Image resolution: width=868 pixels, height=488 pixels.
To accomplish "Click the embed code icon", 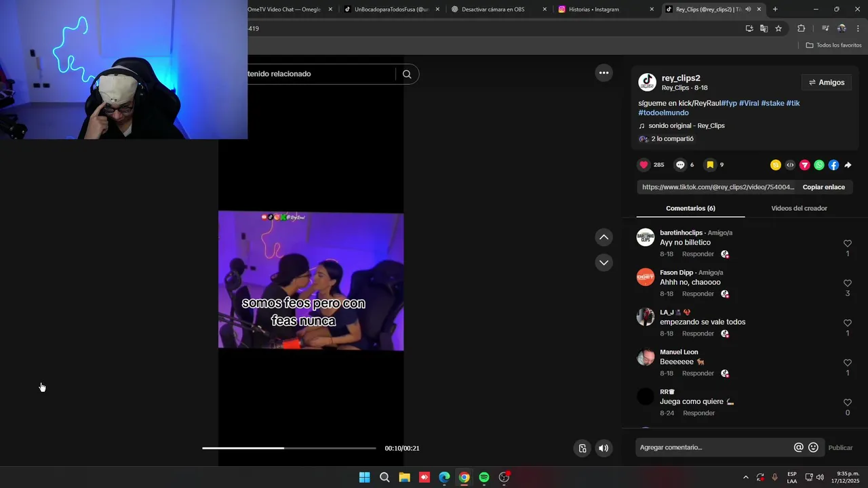I will [790, 165].
